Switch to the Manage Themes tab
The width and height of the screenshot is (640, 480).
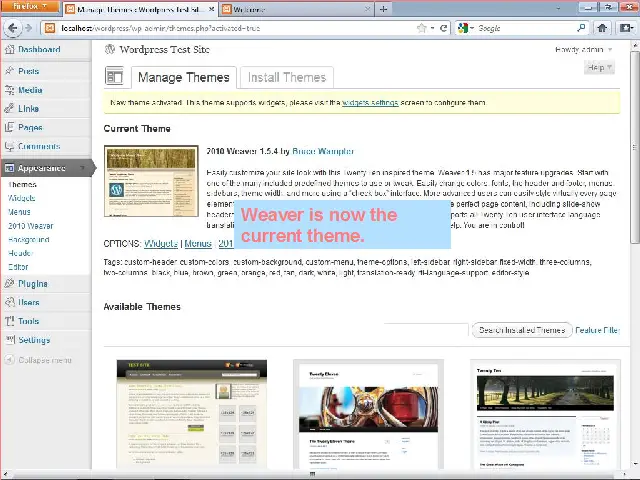[x=184, y=78]
